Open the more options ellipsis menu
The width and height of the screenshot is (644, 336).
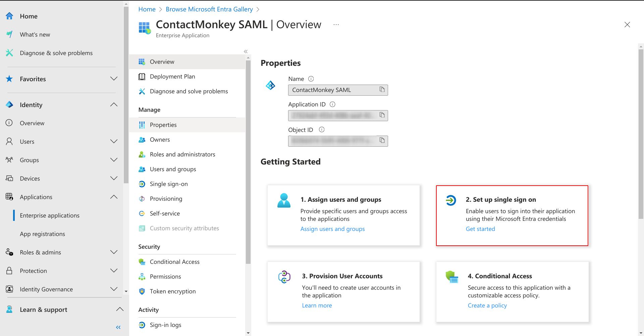[x=336, y=25]
